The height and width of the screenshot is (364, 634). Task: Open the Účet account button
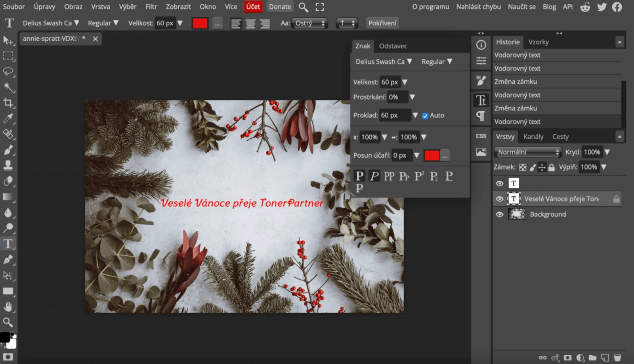click(253, 7)
